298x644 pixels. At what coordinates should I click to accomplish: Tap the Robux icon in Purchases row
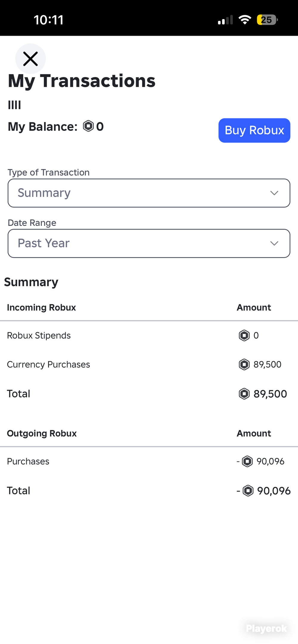point(247,461)
